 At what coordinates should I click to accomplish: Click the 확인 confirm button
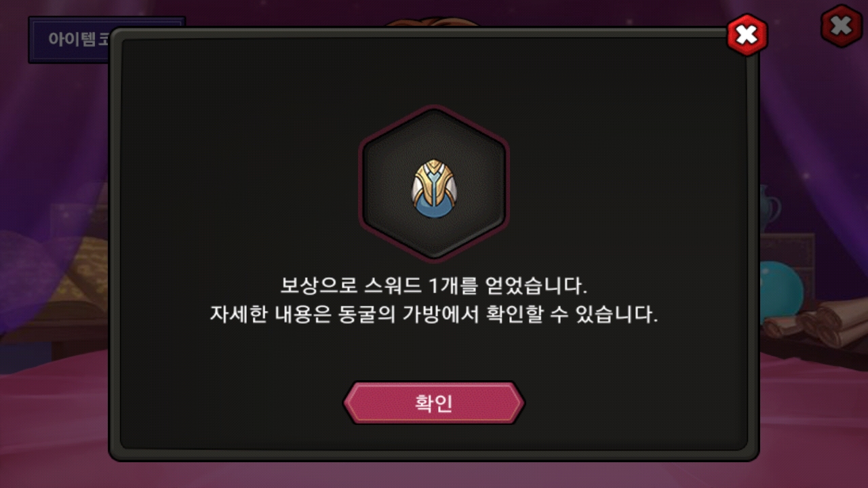(x=434, y=403)
